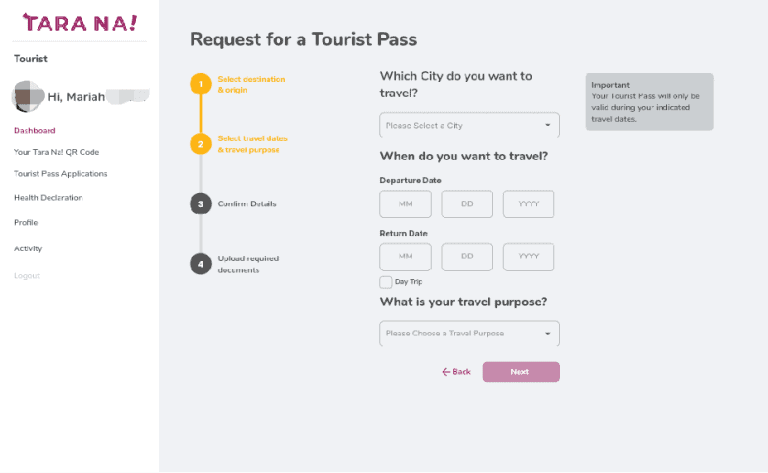Open Tourist Pass Applications page

point(60,173)
